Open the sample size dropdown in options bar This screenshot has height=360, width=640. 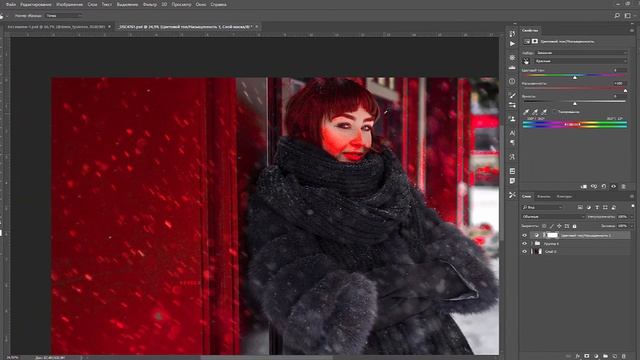point(63,16)
